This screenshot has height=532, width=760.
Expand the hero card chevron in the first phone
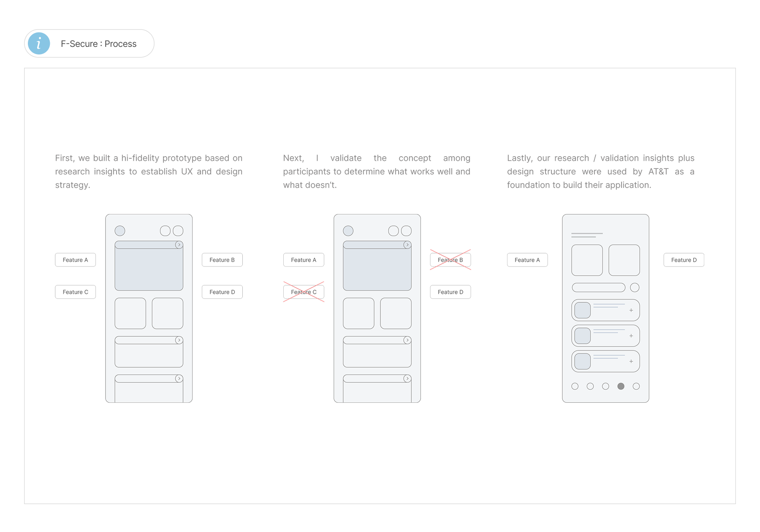click(x=179, y=245)
